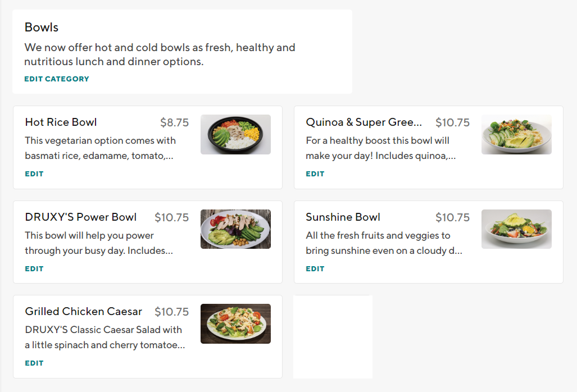Screen dimensions: 577x392
Task: Open the Quinoa & Super Greens bowl photo
Action: [x=516, y=135]
